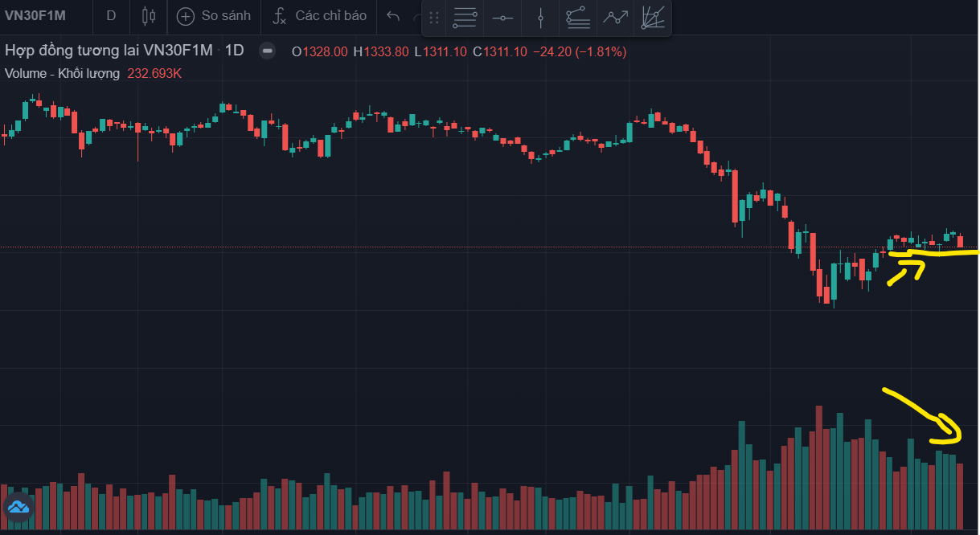The height and width of the screenshot is (535, 980).
Task: Click the VN30F1M symbol search field
Action: (x=36, y=16)
